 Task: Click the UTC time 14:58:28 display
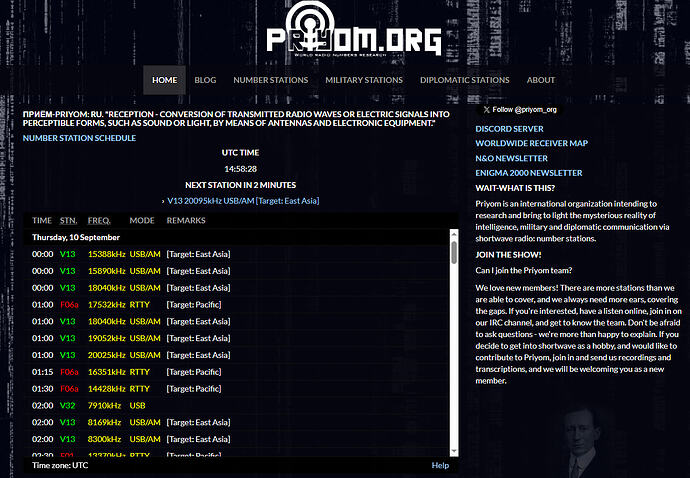240,169
